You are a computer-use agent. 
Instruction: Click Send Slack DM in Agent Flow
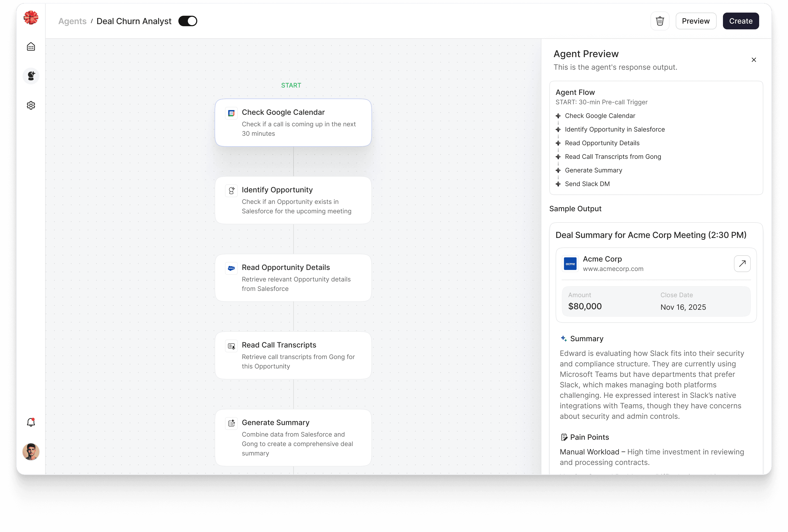tap(587, 184)
